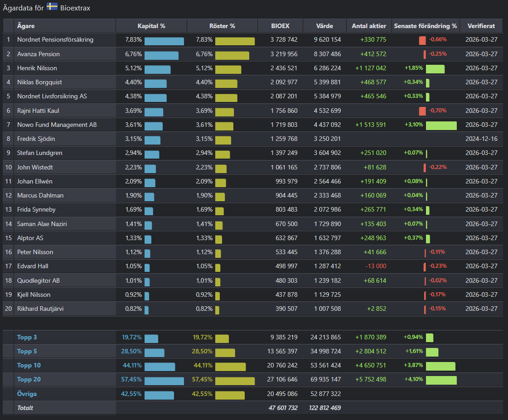Click the verification date 2024-12-16
Screen dimensions: 508x420
(481, 139)
